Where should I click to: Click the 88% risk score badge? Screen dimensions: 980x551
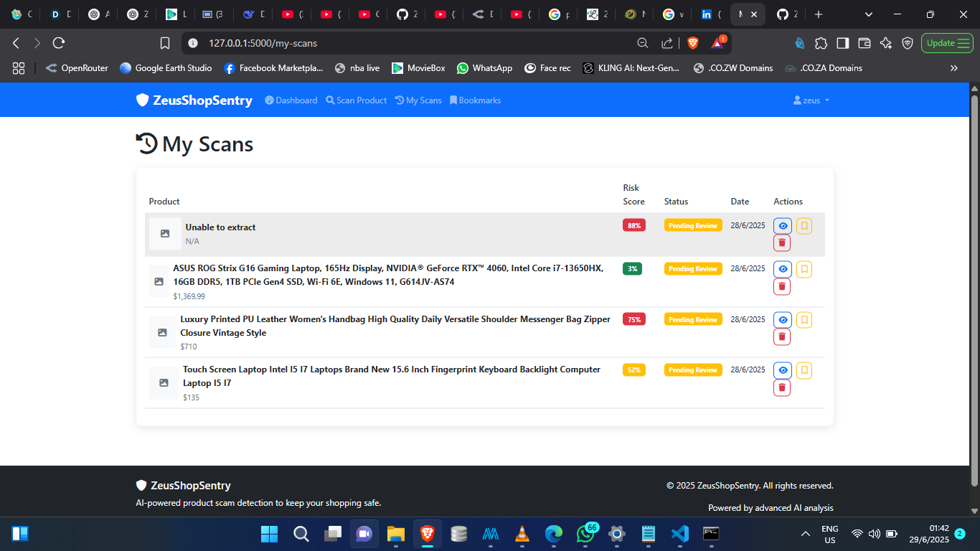[x=634, y=225]
